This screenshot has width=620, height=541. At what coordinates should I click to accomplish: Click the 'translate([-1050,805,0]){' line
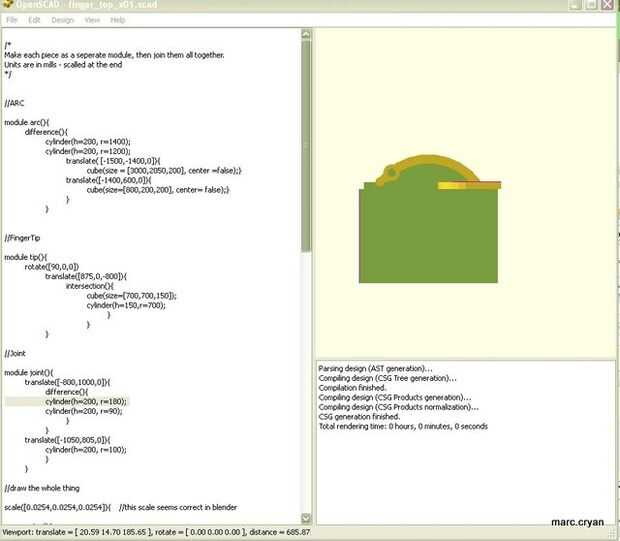[x=68, y=440]
